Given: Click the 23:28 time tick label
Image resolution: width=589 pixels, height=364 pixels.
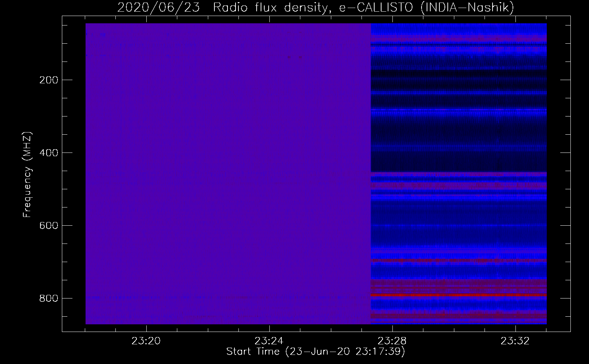Looking at the screenshot, I should [x=392, y=341].
